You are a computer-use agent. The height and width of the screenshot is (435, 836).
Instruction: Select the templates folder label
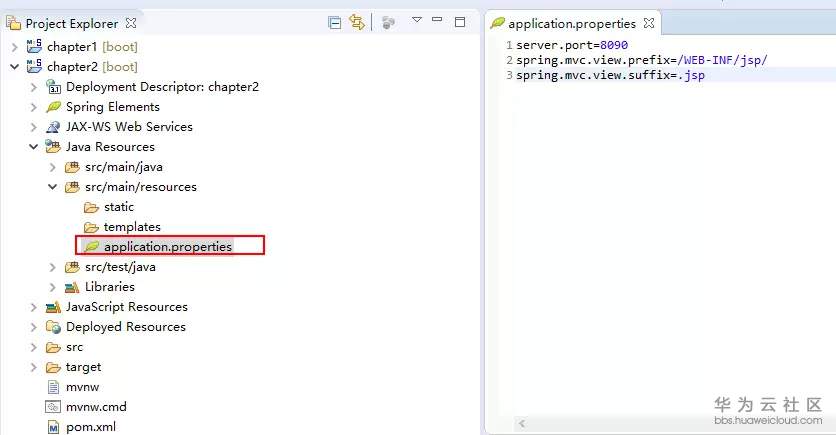(132, 227)
